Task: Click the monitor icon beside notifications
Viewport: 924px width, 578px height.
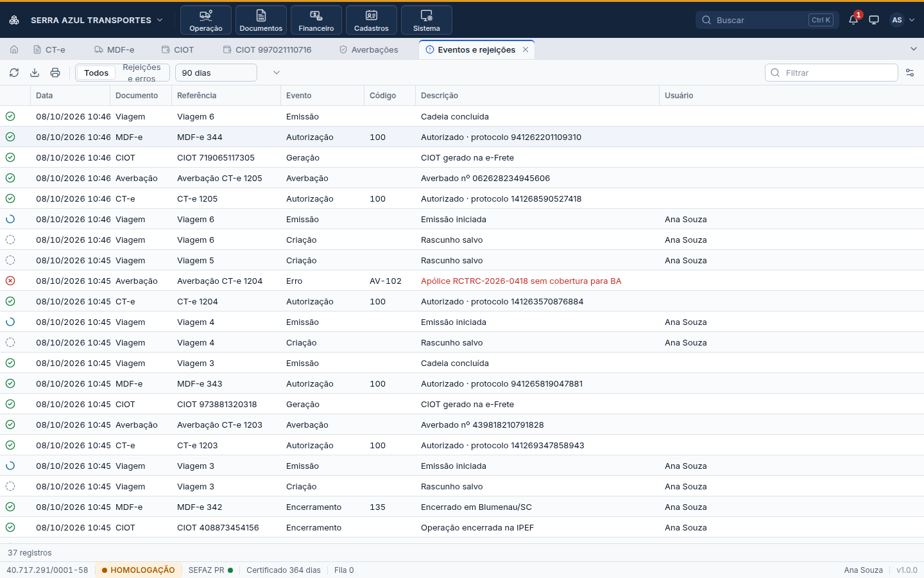Action: click(874, 20)
